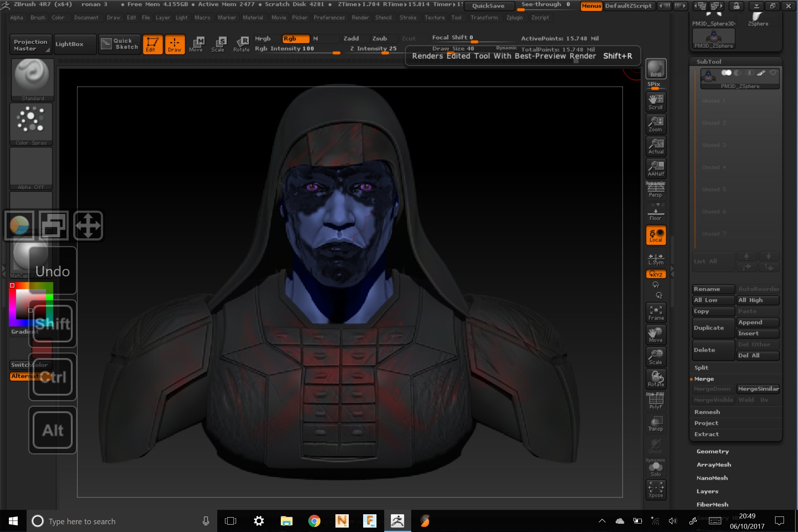Click the Quick Sketch button
The height and width of the screenshot is (532, 798).
click(x=120, y=44)
